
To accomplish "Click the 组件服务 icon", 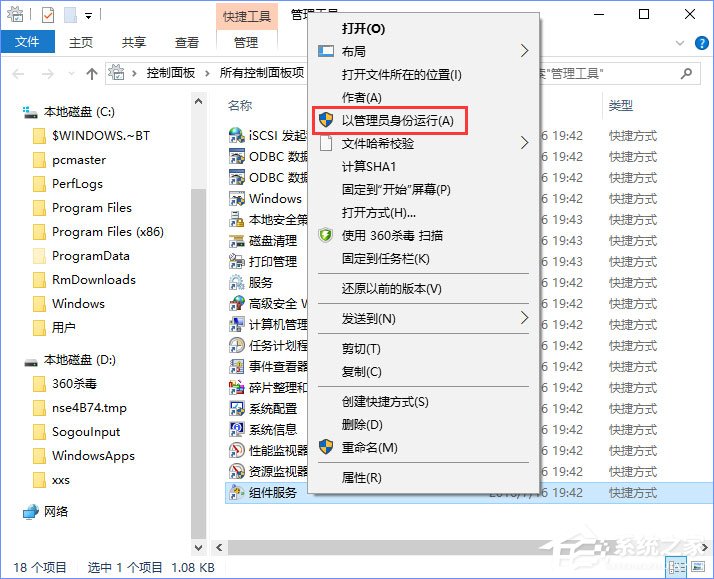I will click(237, 492).
